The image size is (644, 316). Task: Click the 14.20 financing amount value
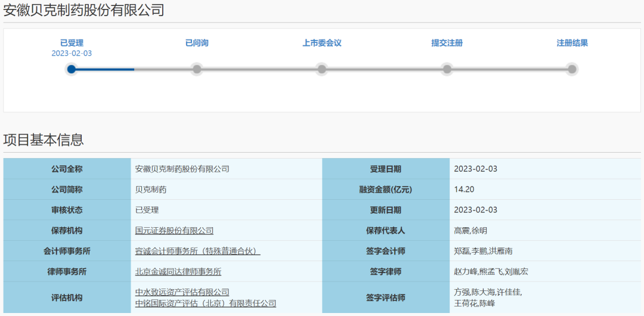(x=464, y=190)
